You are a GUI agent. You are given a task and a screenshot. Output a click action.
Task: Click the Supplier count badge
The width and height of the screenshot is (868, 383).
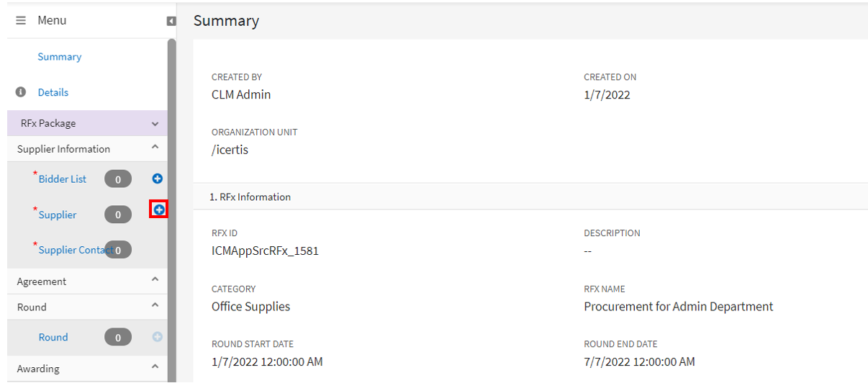click(118, 215)
